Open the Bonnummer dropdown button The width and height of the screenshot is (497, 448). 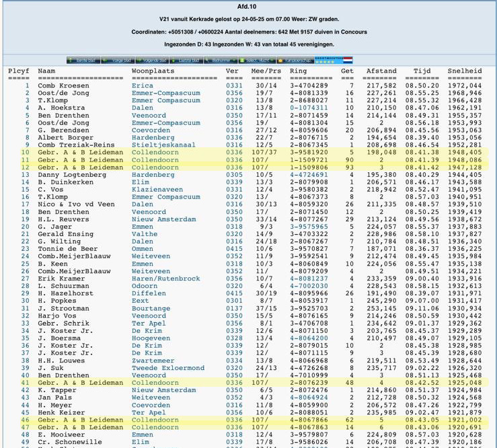tap(221, 61)
